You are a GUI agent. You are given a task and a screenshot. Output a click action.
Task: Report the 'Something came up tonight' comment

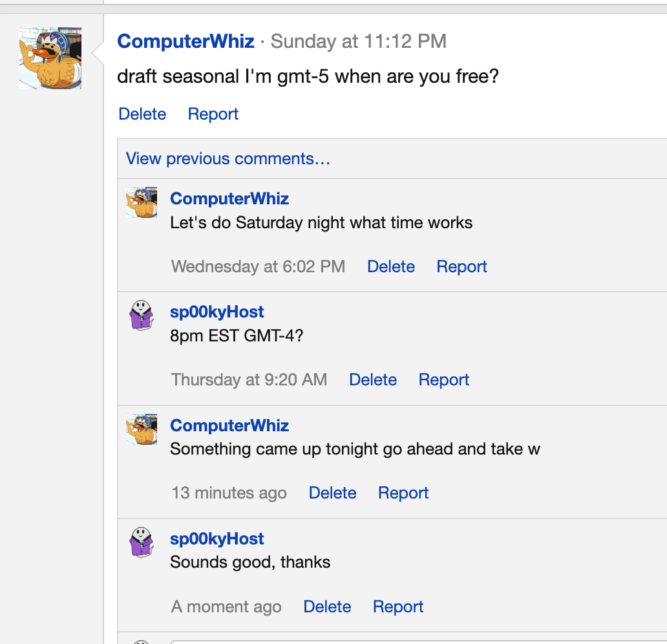403,493
